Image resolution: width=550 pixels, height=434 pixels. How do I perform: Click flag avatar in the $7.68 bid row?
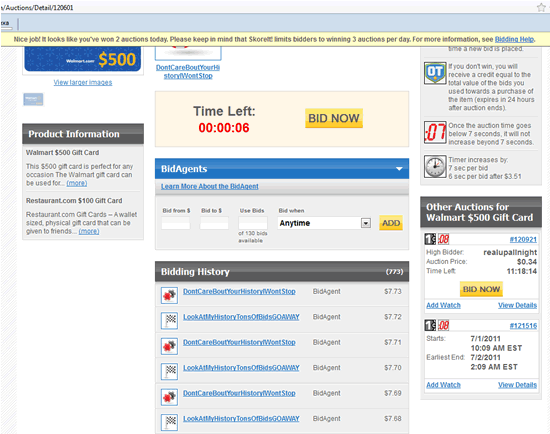(x=169, y=422)
